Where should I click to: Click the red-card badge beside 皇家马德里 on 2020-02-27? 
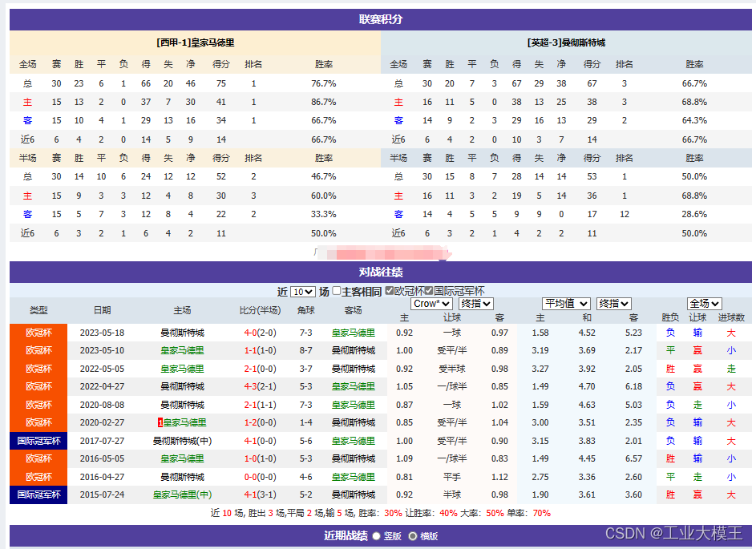[160, 422]
